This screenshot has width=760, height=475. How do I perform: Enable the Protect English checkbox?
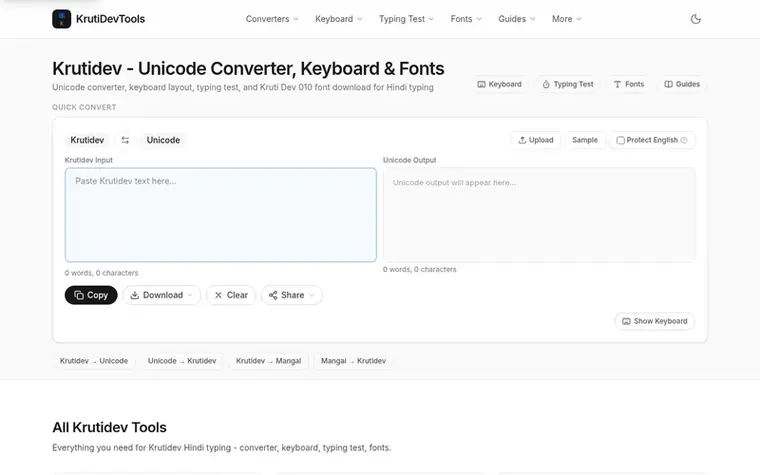coord(620,140)
